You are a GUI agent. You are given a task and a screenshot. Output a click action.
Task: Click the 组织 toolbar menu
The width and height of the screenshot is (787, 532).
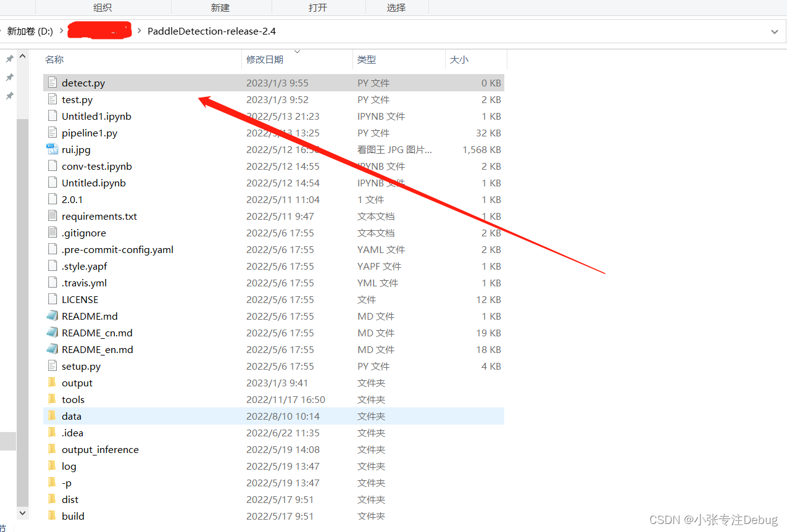pyautogui.click(x=102, y=7)
